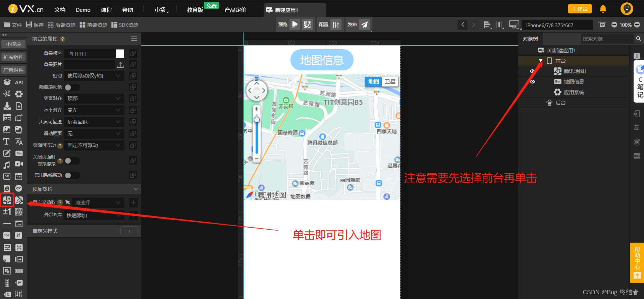Open the 滑动翻页 dropdown
This screenshot has height=299, width=644.
click(94, 134)
